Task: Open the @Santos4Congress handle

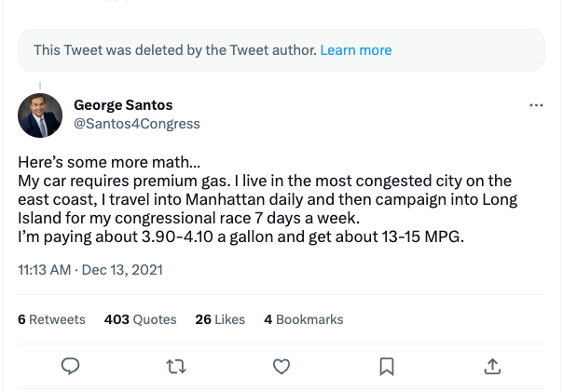Action: click(x=136, y=124)
